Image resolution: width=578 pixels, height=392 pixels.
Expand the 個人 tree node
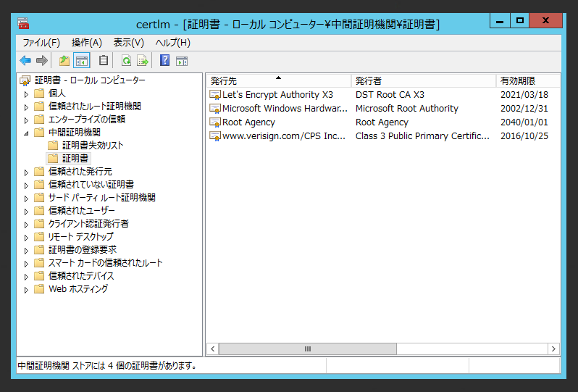tap(26, 94)
